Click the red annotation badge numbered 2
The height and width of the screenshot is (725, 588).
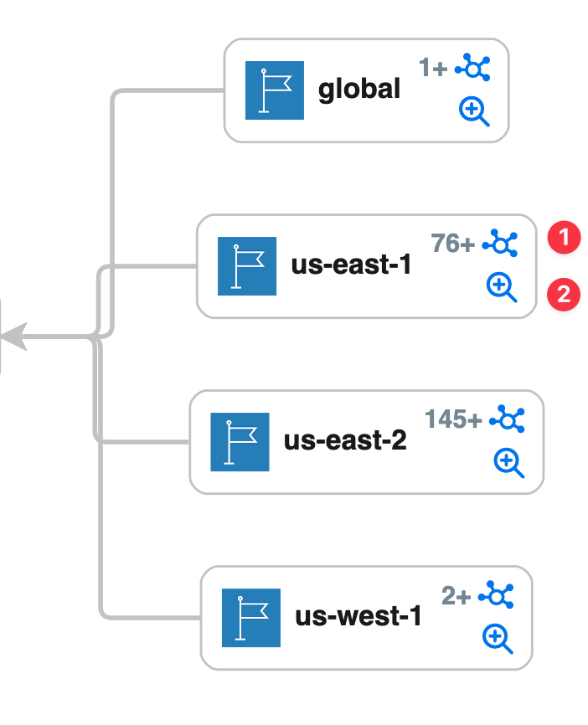click(x=564, y=294)
